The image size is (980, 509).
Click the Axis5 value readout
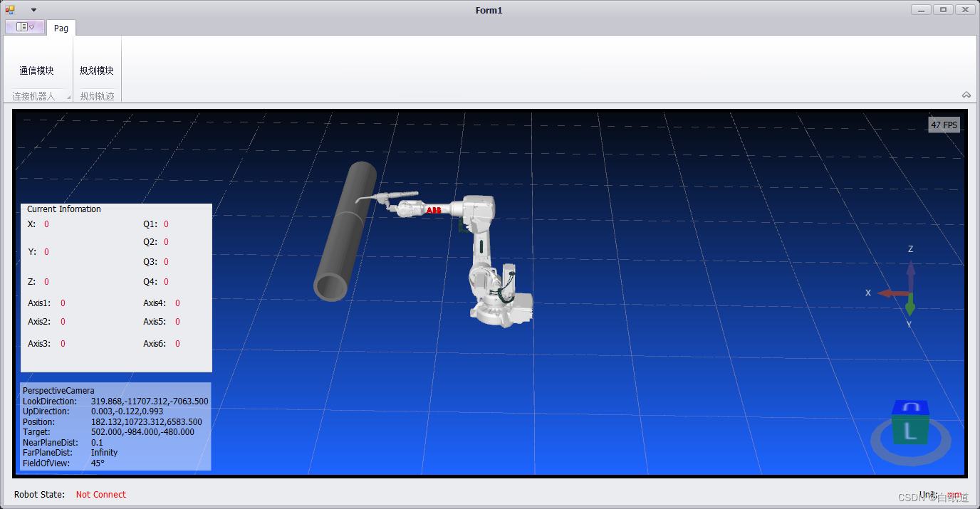[x=177, y=322]
